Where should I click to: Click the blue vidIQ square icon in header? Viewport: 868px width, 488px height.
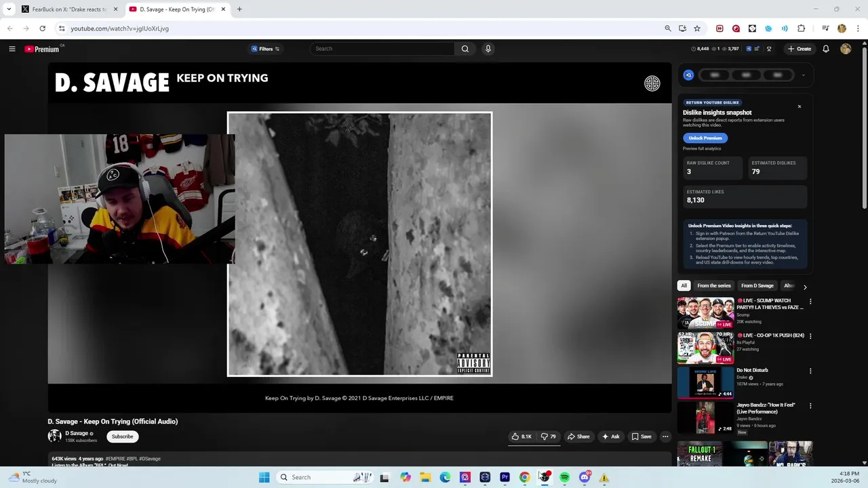[749, 49]
